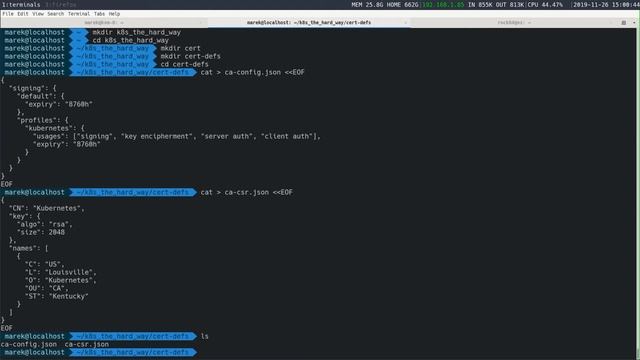Image resolution: width=640 pixels, height=360 pixels.
Task: Click the date and time in status bar
Action: click(606, 4)
